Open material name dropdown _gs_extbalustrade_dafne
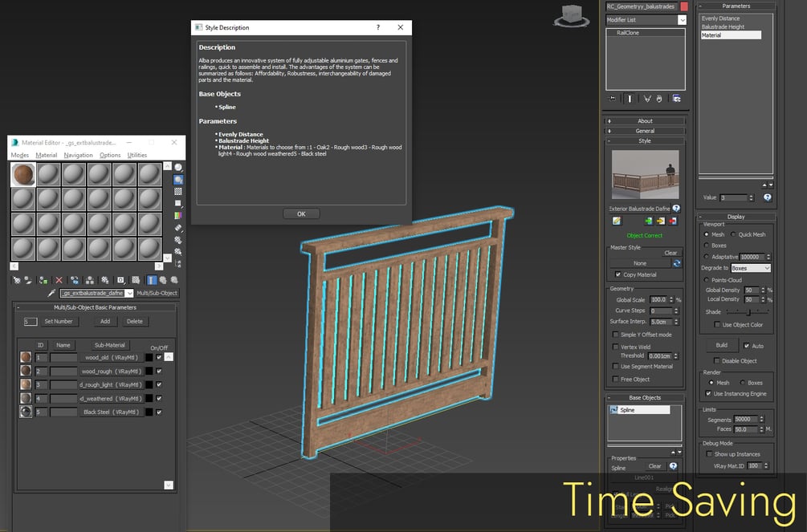The width and height of the screenshot is (807, 532). point(130,293)
